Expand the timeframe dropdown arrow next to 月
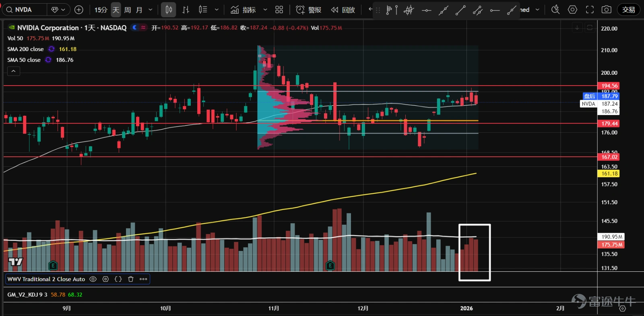644x316 pixels. (151, 10)
